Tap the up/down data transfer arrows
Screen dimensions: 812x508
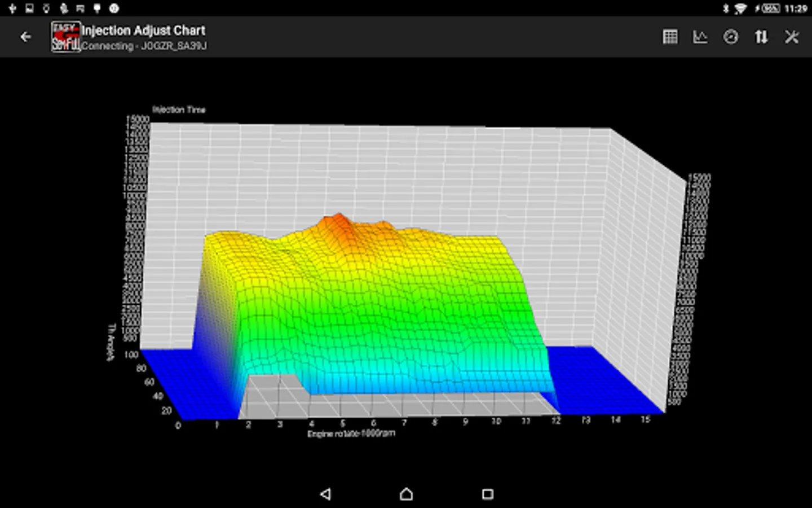[761, 37]
